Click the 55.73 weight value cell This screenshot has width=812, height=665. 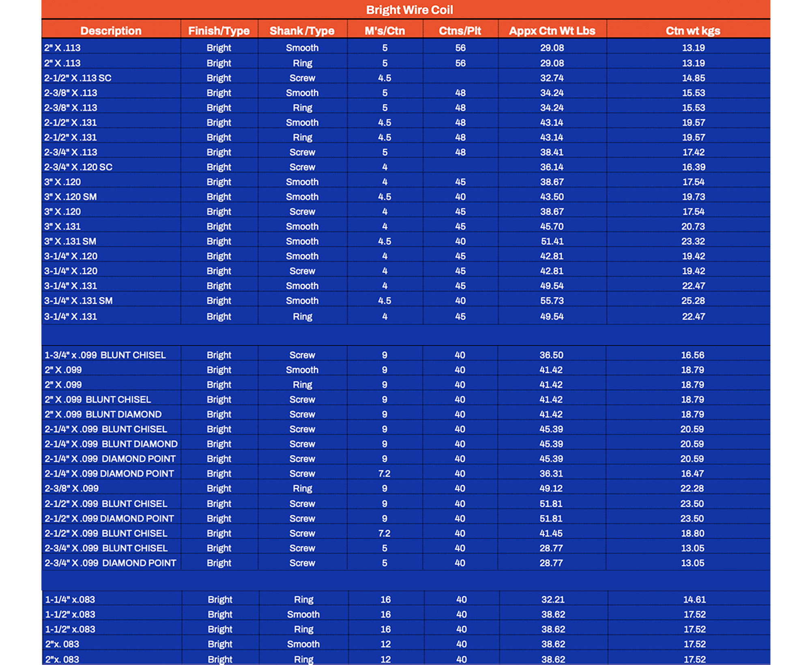[x=552, y=300]
